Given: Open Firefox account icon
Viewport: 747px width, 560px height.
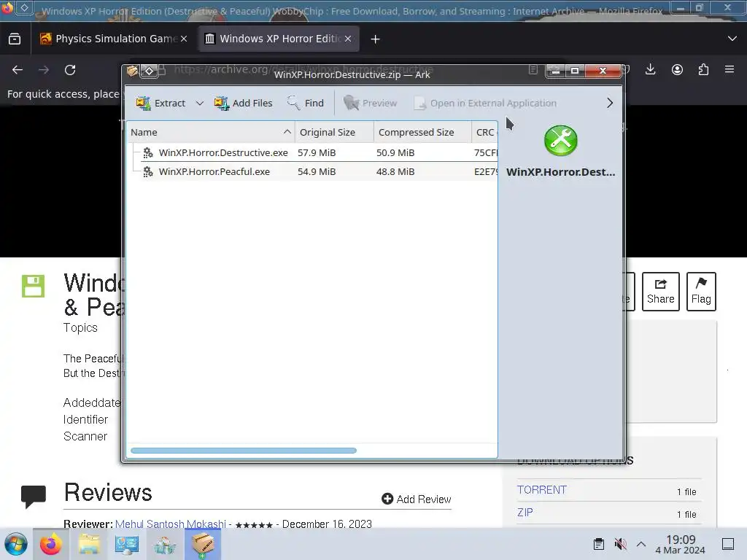Looking at the screenshot, I should pos(677,70).
